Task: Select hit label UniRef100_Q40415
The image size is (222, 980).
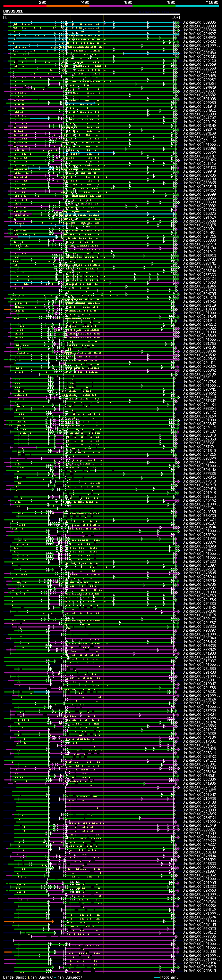Action: tap(199, 60)
